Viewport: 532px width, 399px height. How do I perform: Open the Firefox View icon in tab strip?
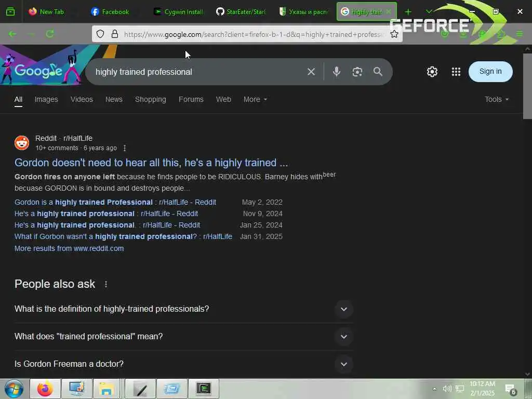click(x=10, y=12)
